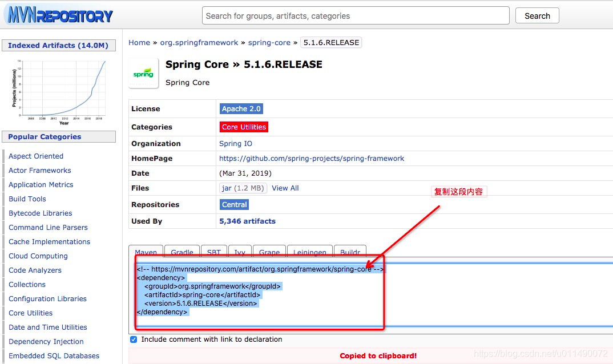Click the Spring Core » 5.1.6.RELEASE heading
This screenshot has width=613, height=364.
pyautogui.click(x=244, y=64)
